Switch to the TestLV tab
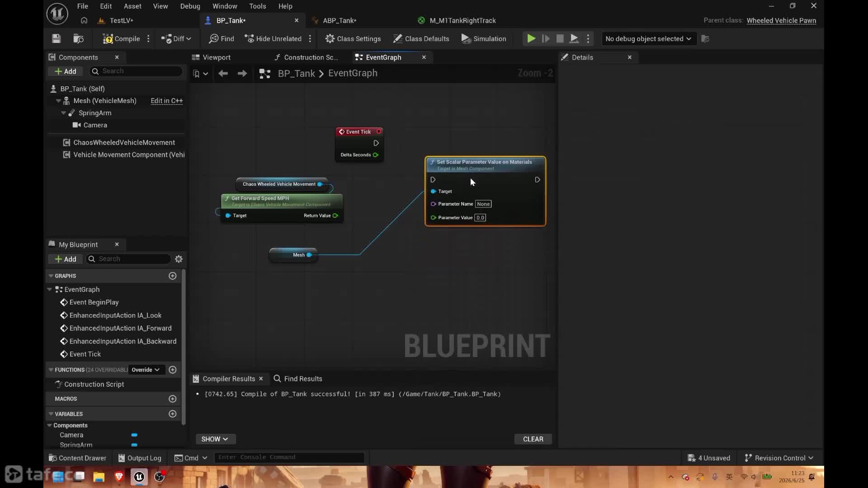Viewport: 868px width, 488px height. coord(121,20)
